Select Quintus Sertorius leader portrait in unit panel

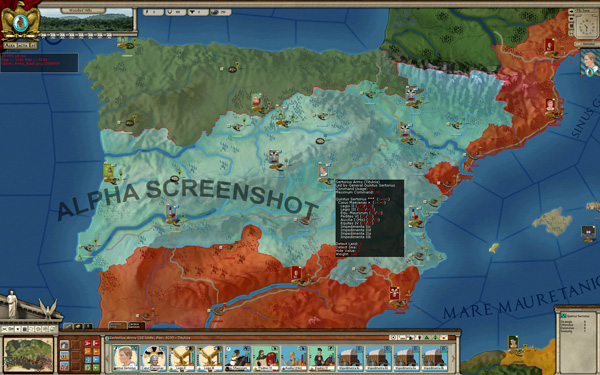tap(126, 359)
